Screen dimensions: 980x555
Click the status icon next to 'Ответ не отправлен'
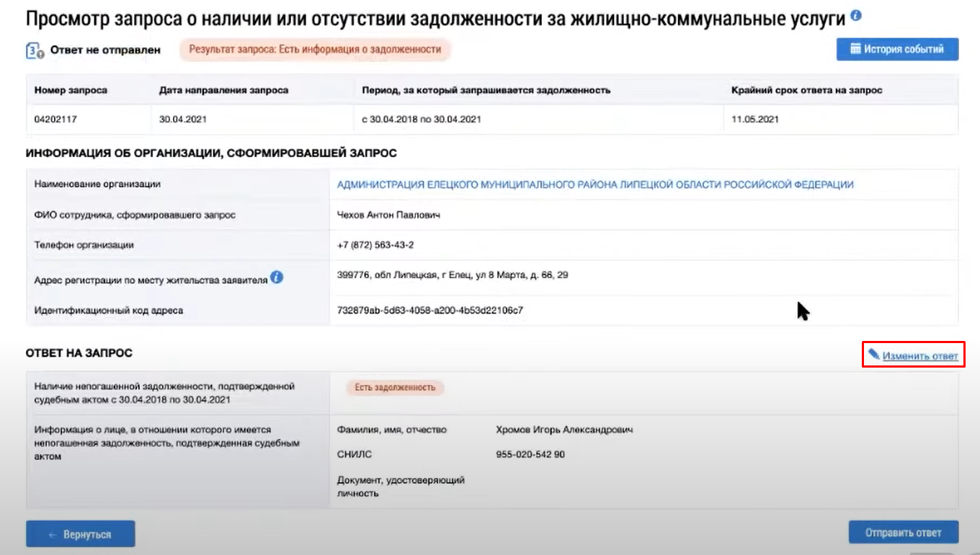point(35,51)
